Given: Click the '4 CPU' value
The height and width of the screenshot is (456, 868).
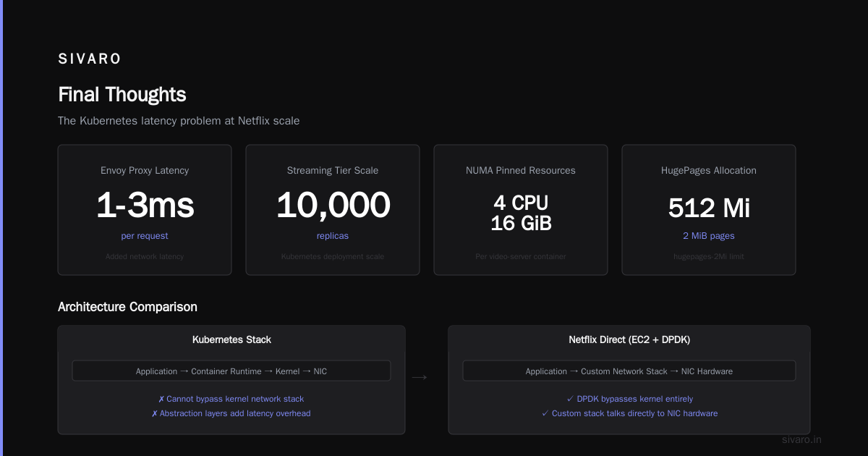Looking at the screenshot, I should [x=521, y=203].
